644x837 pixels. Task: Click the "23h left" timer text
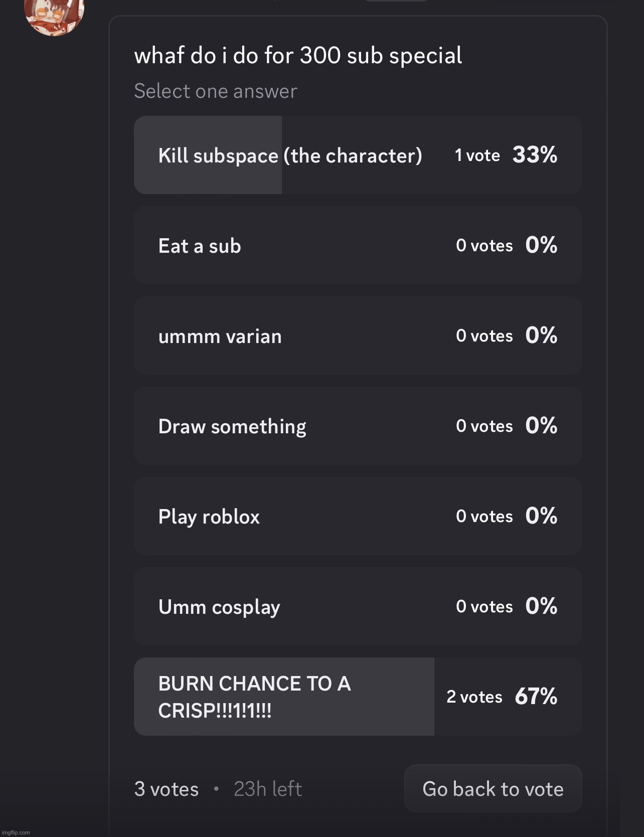pos(268,788)
